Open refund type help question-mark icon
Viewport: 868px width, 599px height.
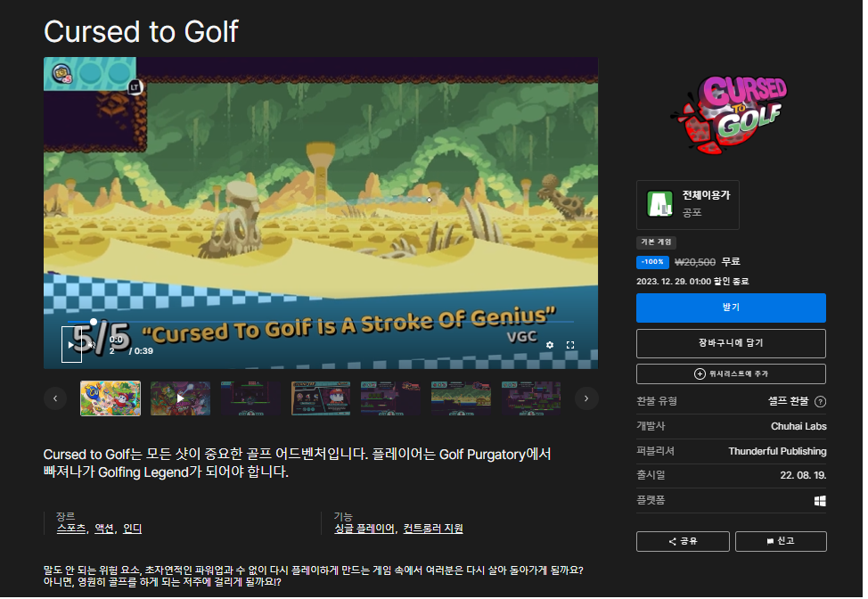click(x=821, y=402)
